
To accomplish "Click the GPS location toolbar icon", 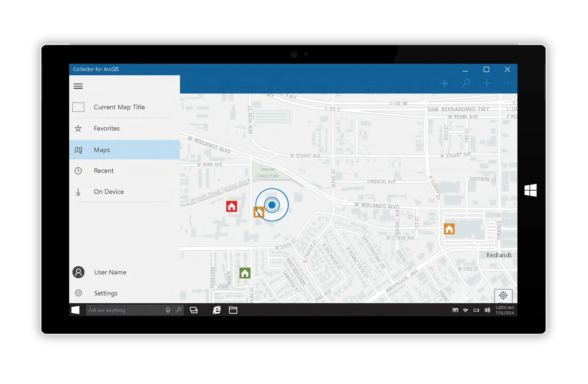I will tap(444, 84).
